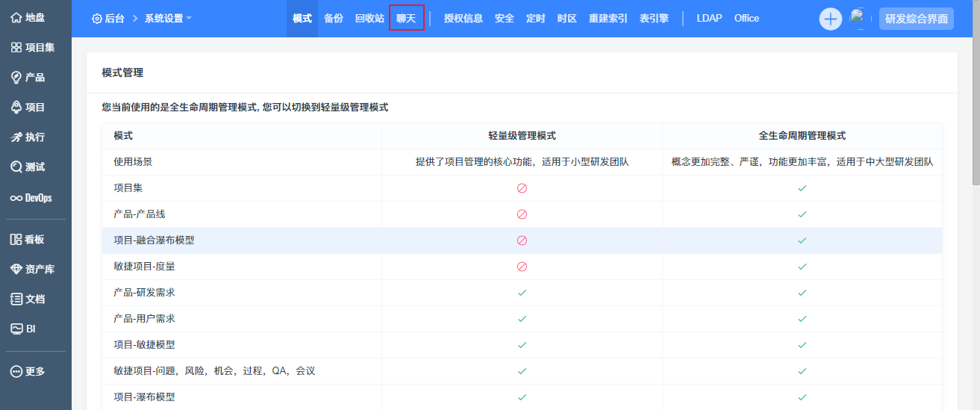
Task: Open the 聊天 tab
Action: click(406, 18)
